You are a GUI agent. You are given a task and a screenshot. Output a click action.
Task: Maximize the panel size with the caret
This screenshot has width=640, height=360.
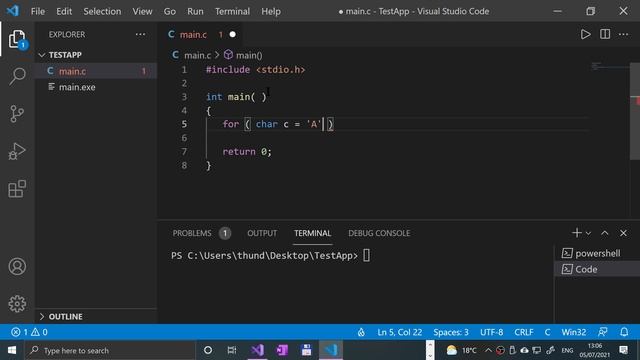point(604,233)
